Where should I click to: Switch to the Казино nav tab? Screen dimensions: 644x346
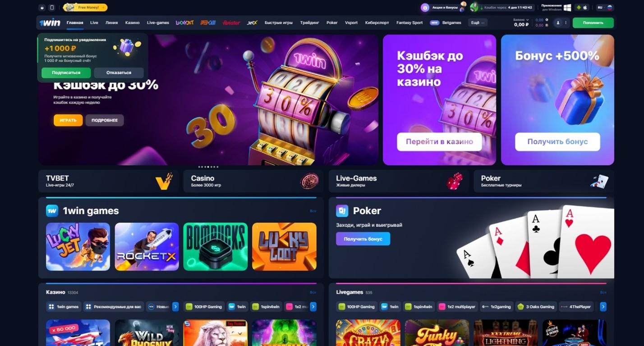pos(132,23)
